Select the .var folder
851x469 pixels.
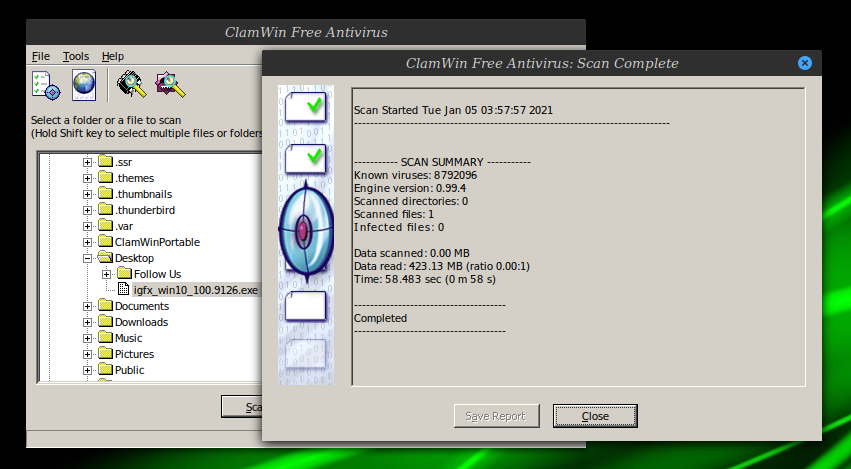[124, 226]
